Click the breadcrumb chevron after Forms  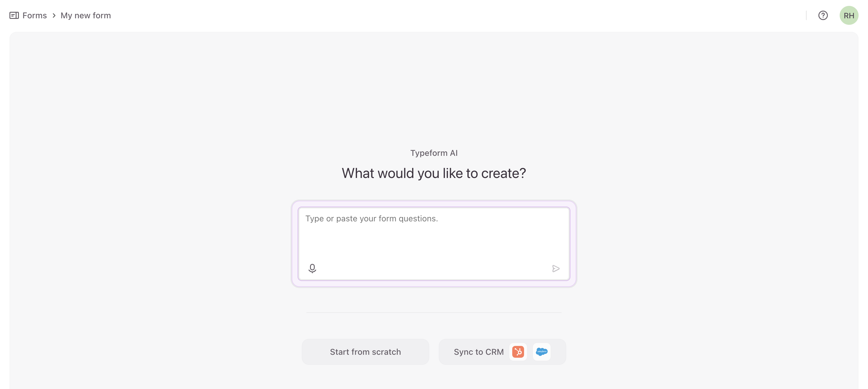pyautogui.click(x=54, y=15)
